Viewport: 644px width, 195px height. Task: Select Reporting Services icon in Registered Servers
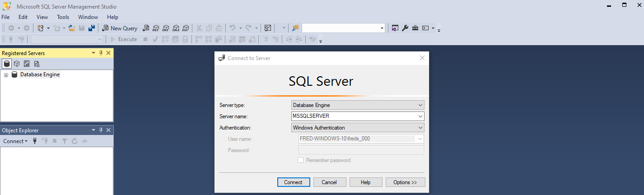[27, 64]
